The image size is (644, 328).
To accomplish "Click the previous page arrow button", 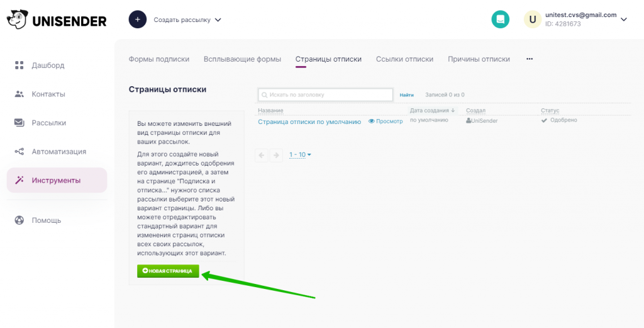I will click(x=262, y=155).
